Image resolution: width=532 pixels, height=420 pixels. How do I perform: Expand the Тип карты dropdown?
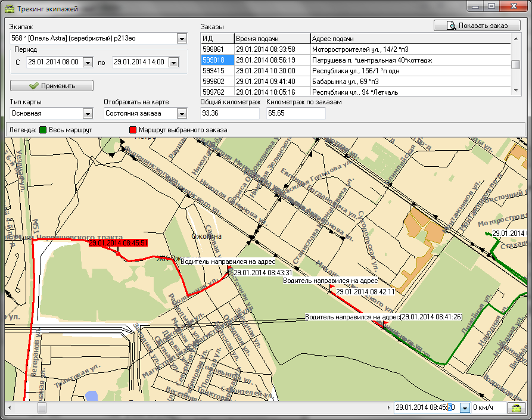[88, 113]
